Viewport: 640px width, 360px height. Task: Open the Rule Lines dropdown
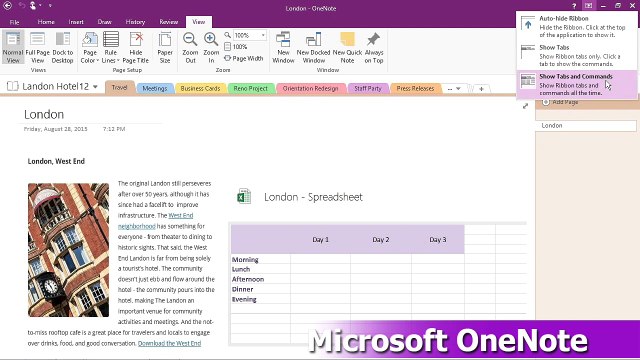(111, 48)
